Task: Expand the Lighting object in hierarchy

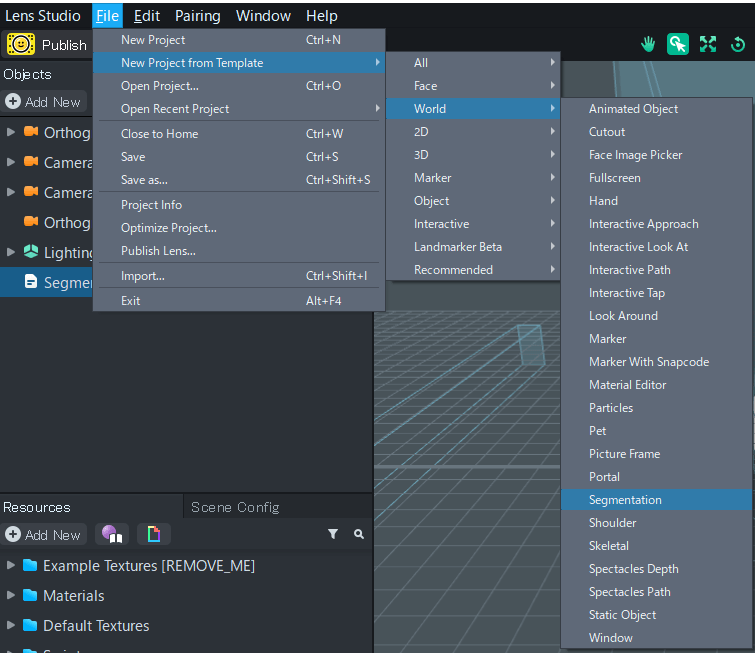Action: [x=11, y=253]
